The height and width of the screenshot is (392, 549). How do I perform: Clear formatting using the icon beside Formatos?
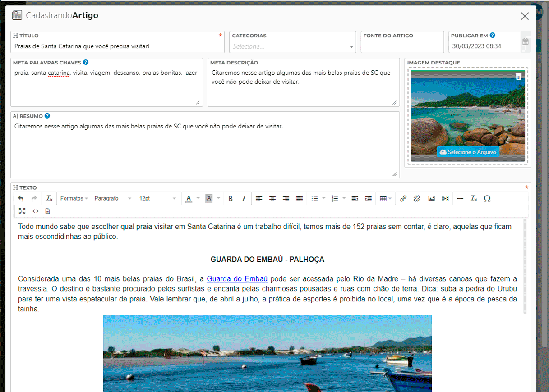[49, 198]
